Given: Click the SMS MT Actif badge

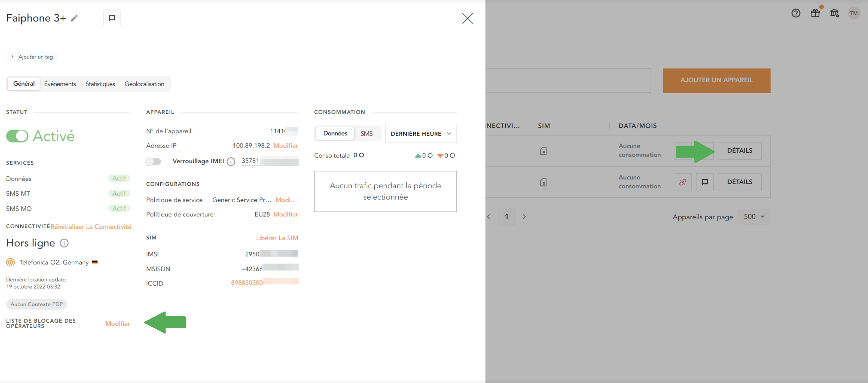Looking at the screenshot, I should [x=119, y=193].
